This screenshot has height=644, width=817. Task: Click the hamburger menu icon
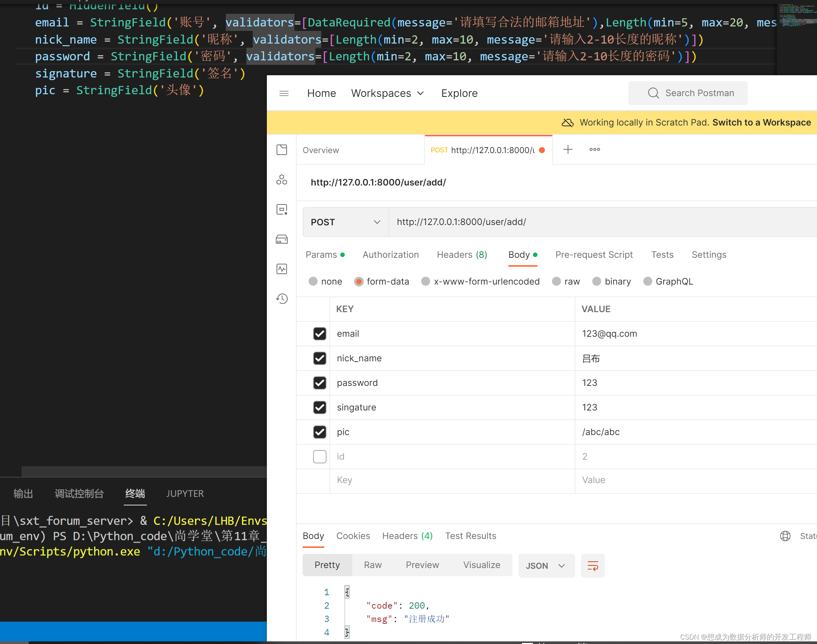[284, 93]
